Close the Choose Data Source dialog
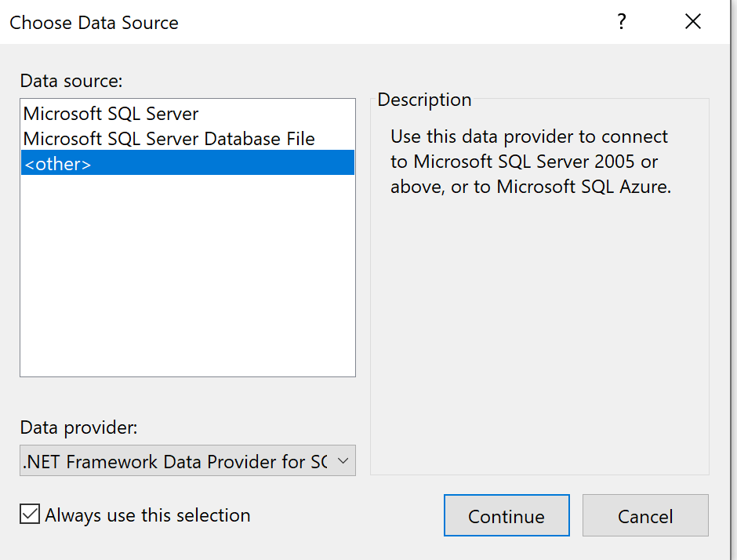 pos(693,21)
